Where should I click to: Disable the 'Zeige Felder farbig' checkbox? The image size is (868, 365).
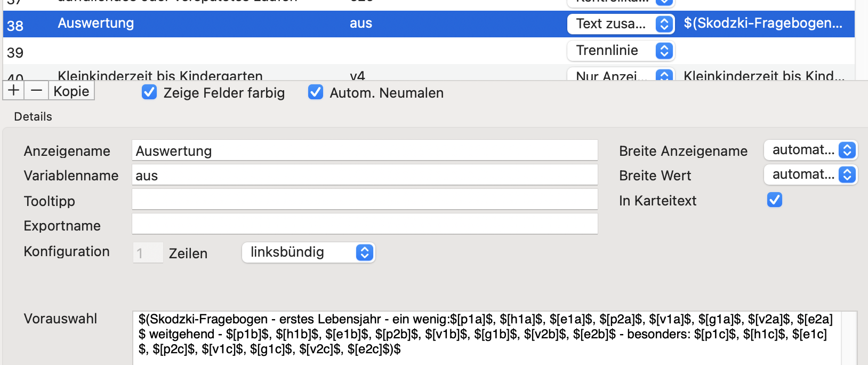pyautogui.click(x=149, y=92)
